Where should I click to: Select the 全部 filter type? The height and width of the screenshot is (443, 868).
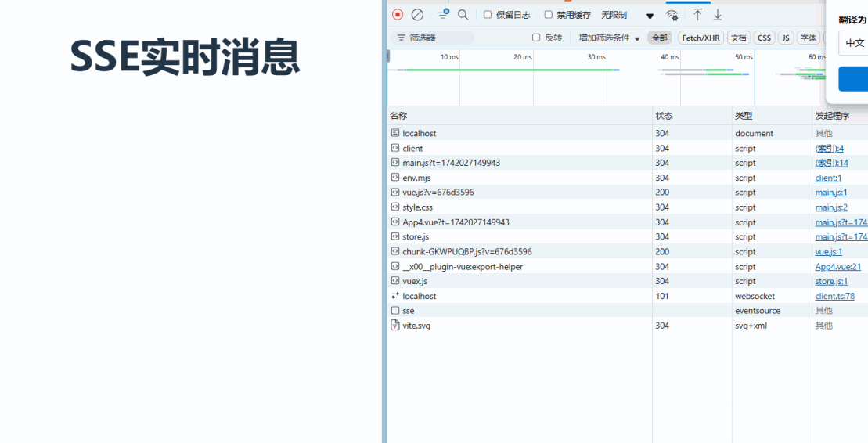tap(659, 38)
